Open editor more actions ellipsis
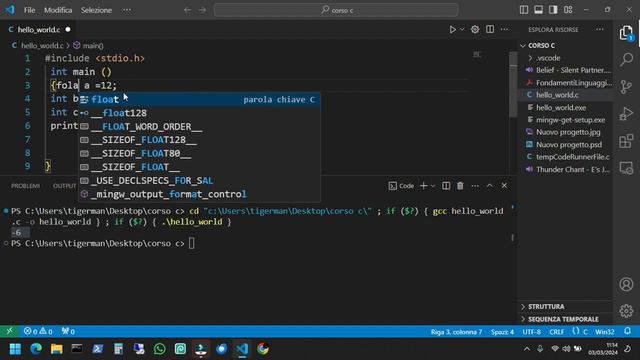Viewport: 640px width, 360px height. tap(504, 29)
